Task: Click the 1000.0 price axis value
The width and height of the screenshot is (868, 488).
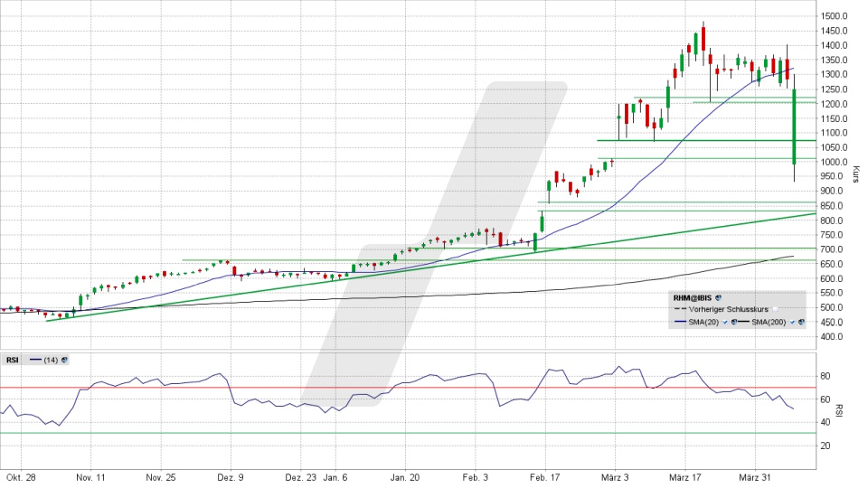Action: [835, 162]
